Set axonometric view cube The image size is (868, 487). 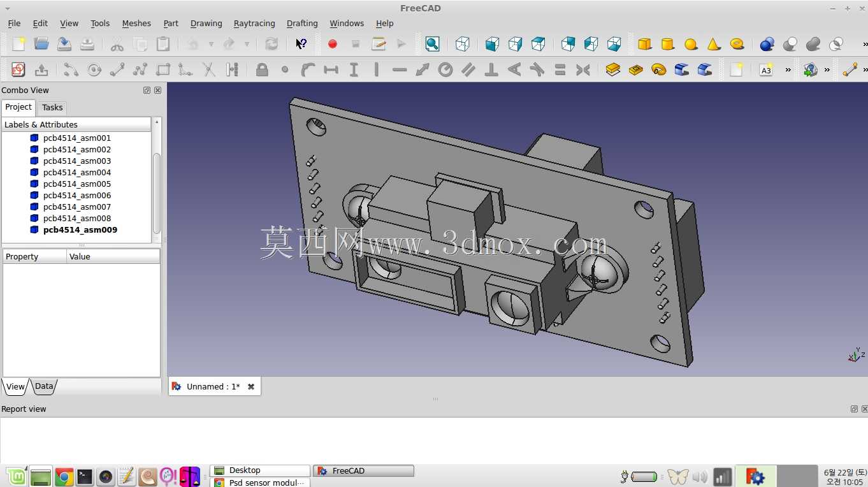(463, 44)
